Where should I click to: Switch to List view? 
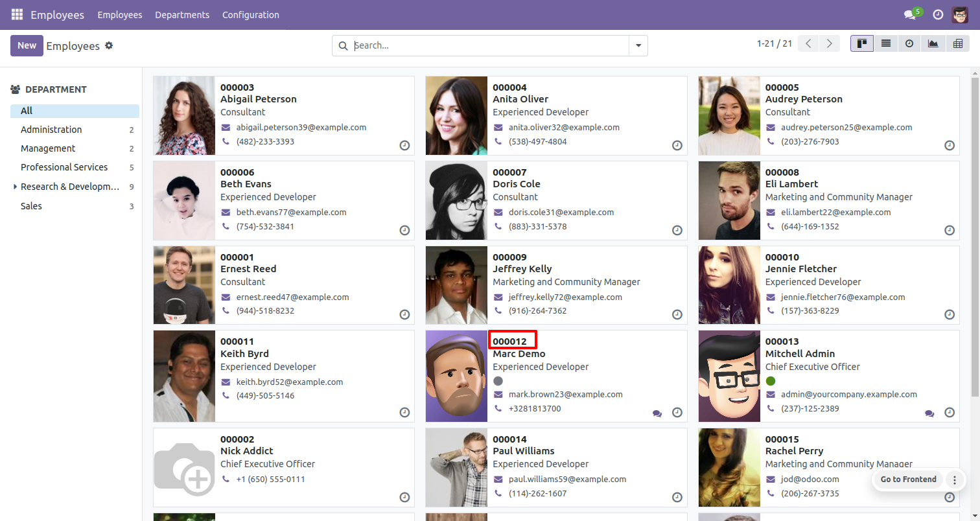(885, 43)
